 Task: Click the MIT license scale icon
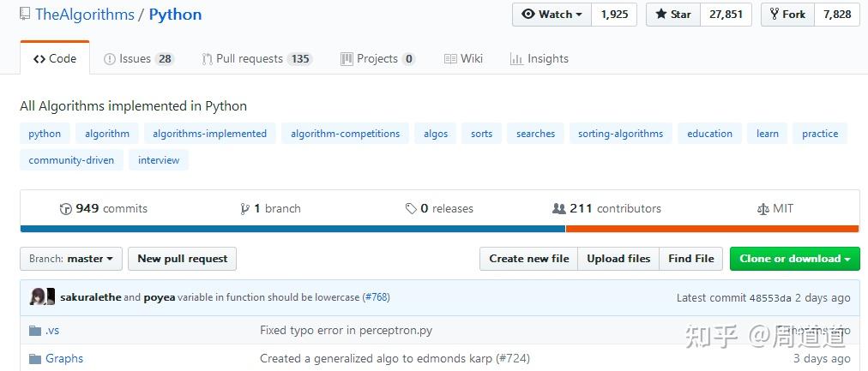pos(763,209)
